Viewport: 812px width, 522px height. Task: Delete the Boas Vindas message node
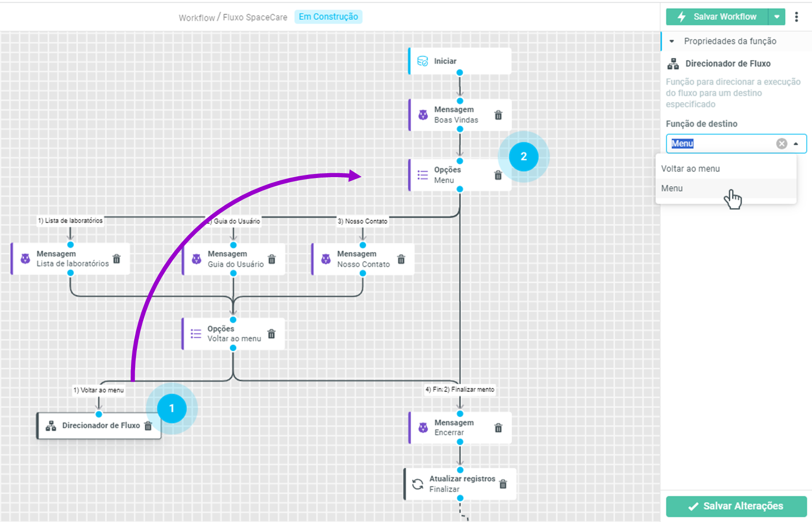[x=498, y=115]
